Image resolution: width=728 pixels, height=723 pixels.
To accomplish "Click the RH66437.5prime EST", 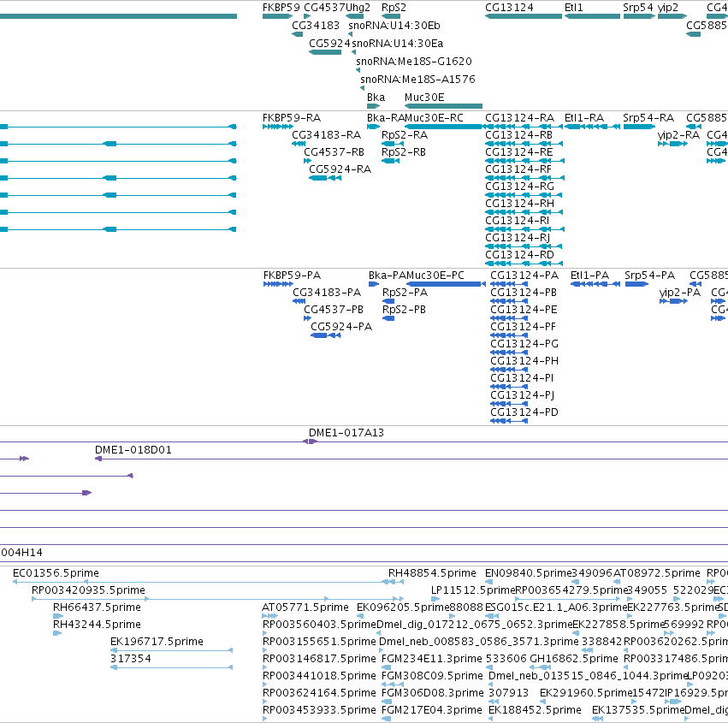I will (x=57, y=616).
